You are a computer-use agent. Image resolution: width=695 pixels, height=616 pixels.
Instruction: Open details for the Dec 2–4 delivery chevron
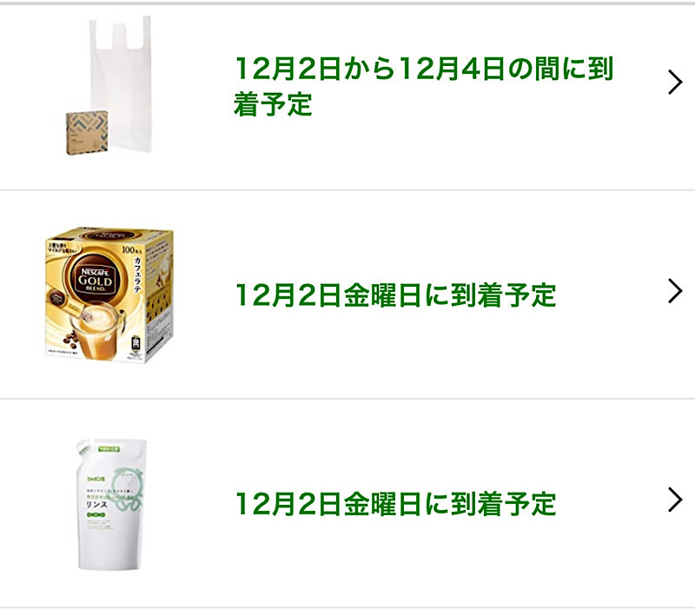click(x=675, y=83)
